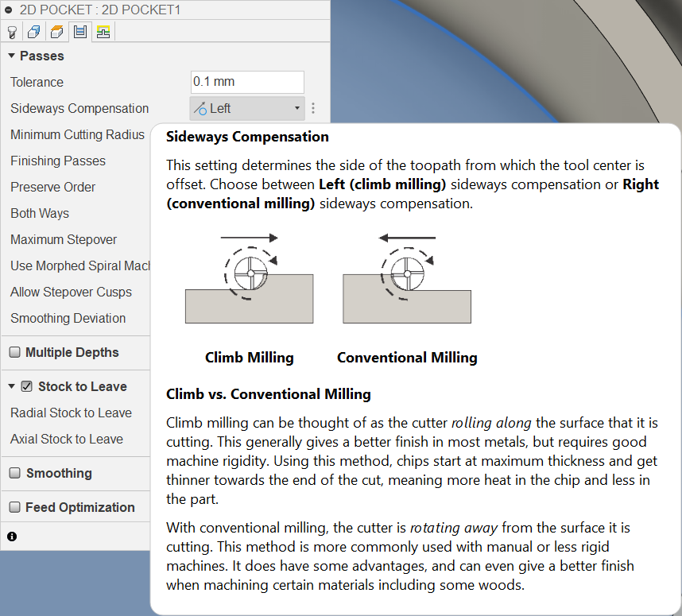Uncheck the Stock to Leave checkbox
Image resolution: width=682 pixels, height=616 pixels.
pyautogui.click(x=27, y=387)
